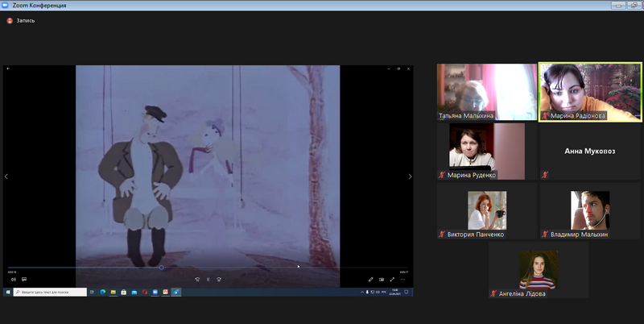This screenshot has width=644, height=324.
Task: Click the taskbar search box
Action: pyautogui.click(x=50, y=292)
